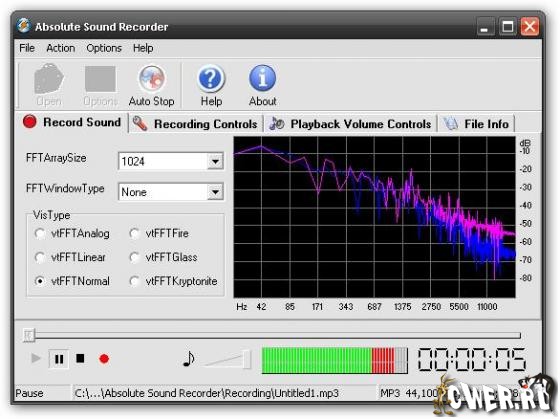Open the Playback Volume Controls tab
This screenshot has height=419, width=560.
click(x=350, y=124)
